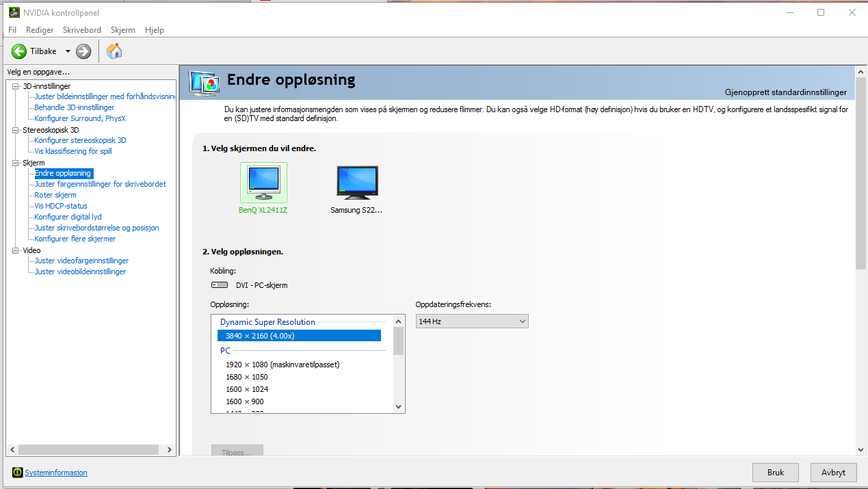Open the Hjelp menu

(x=155, y=30)
